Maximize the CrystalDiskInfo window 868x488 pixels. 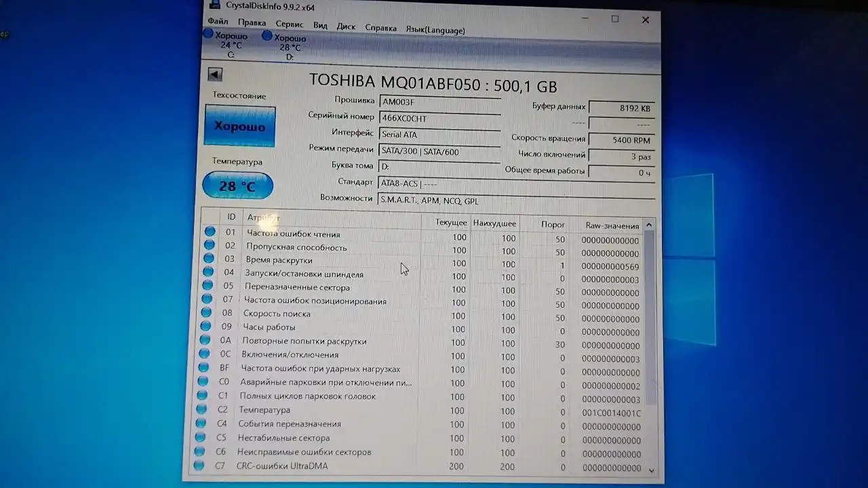tap(615, 19)
